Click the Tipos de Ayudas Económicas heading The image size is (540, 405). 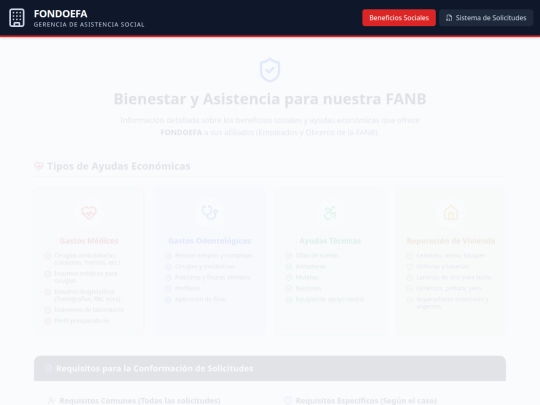118,166
